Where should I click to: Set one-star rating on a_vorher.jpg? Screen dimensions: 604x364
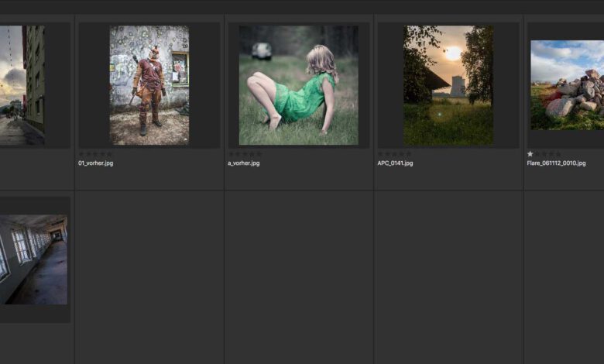tap(231, 154)
